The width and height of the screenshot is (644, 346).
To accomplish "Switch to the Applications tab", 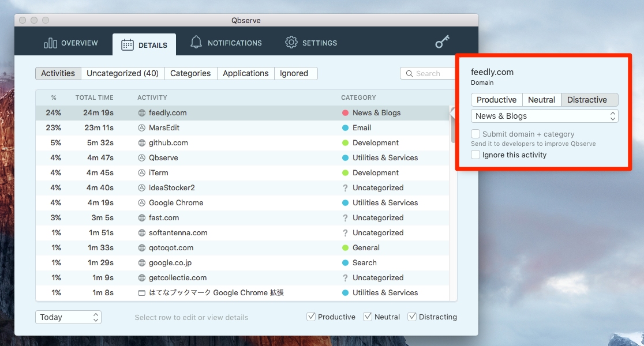I will 245,73.
